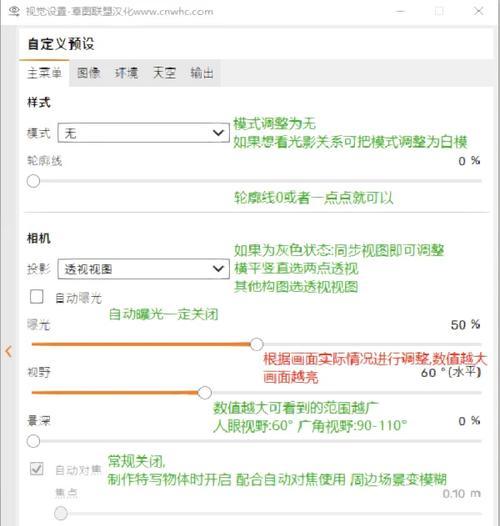This screenshot has height=526, width=500.
Task: Uncheck the 自动对焦 checkbox
Action: point(36,469)
